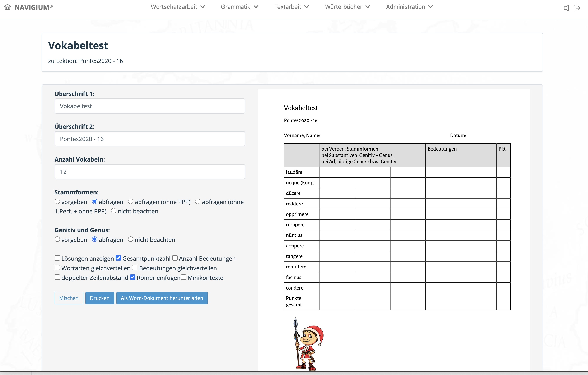Screen dimensions: 588x375
Task: Click the megaphone announcements icon
Action: 566,8
